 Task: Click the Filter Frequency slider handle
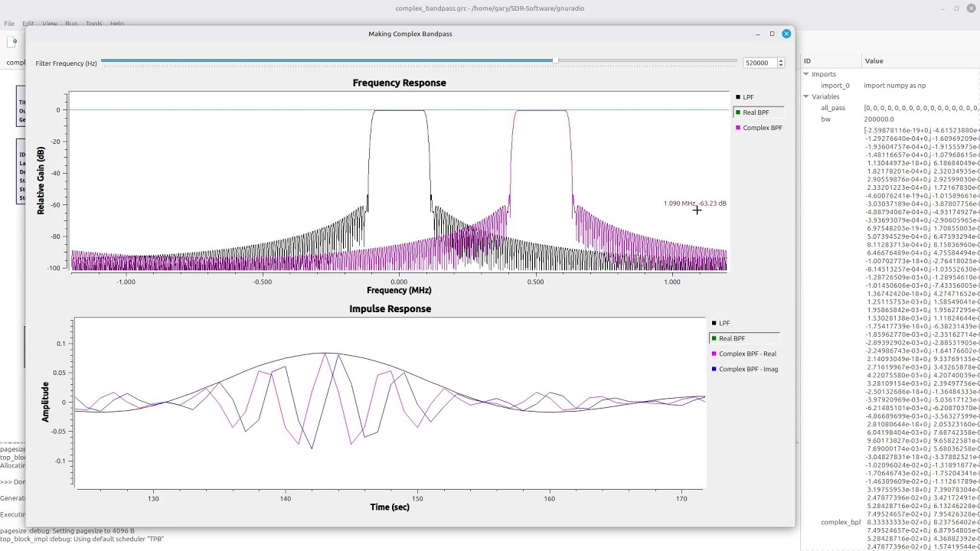point(555,60)
